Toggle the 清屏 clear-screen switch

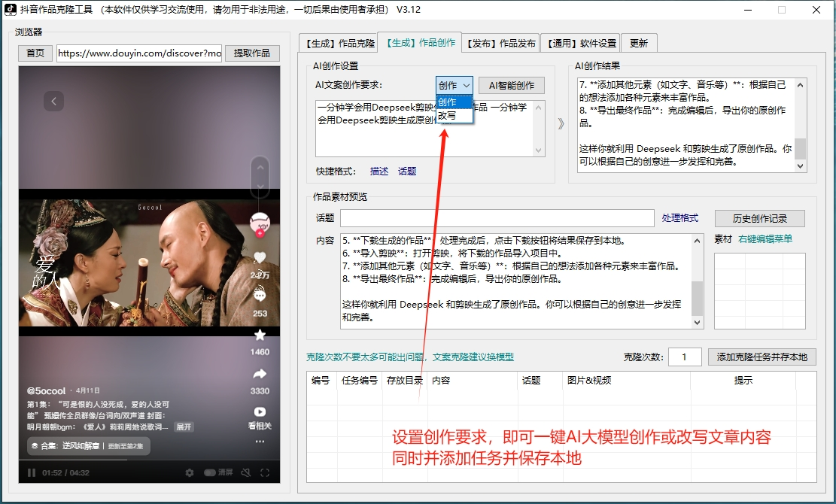tap(208, 472)
